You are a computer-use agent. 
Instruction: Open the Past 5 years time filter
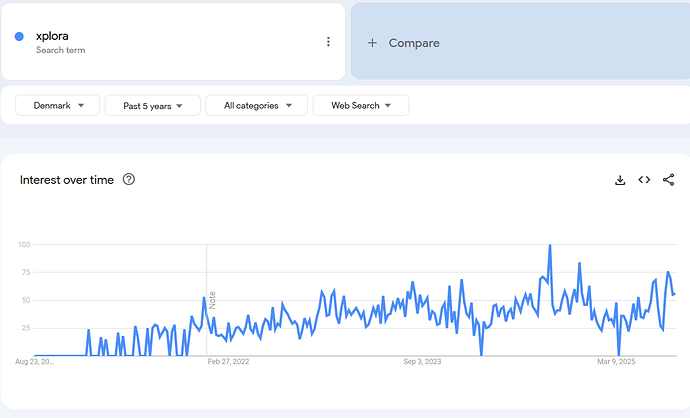point(152,105)
